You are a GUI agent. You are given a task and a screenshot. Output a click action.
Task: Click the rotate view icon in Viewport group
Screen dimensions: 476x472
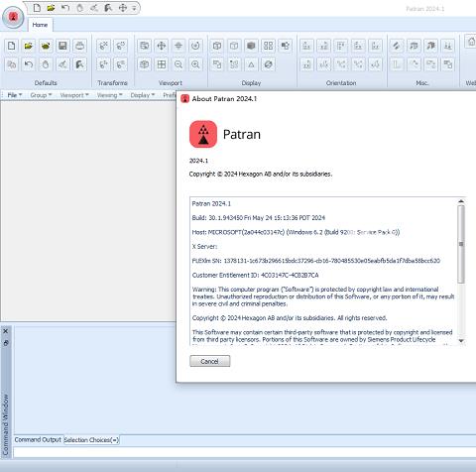[195, 46]
